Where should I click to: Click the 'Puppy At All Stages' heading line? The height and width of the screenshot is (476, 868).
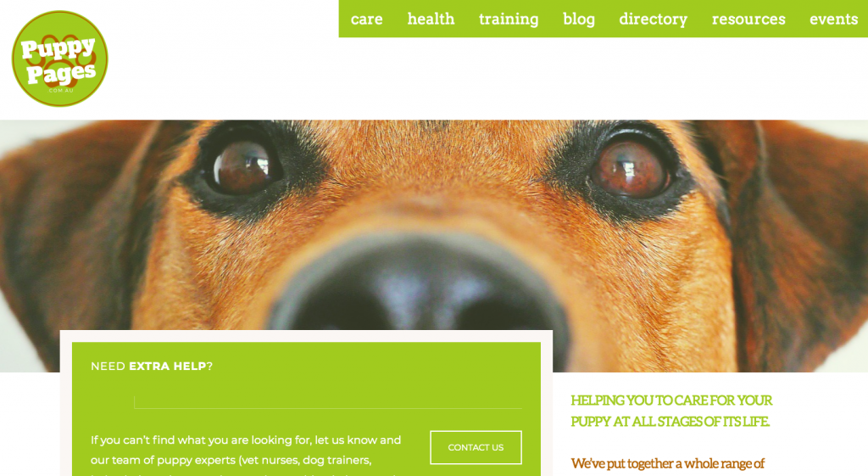pos(670,421)
